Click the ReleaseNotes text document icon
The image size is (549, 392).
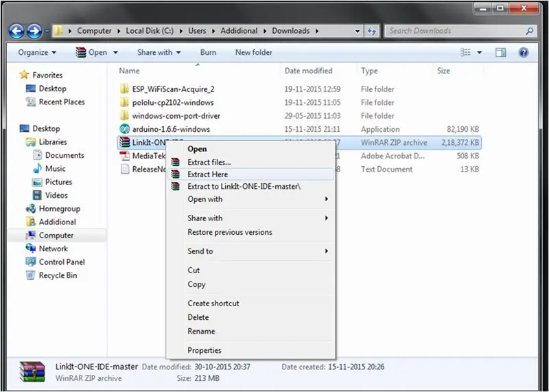tap(124, 169)
